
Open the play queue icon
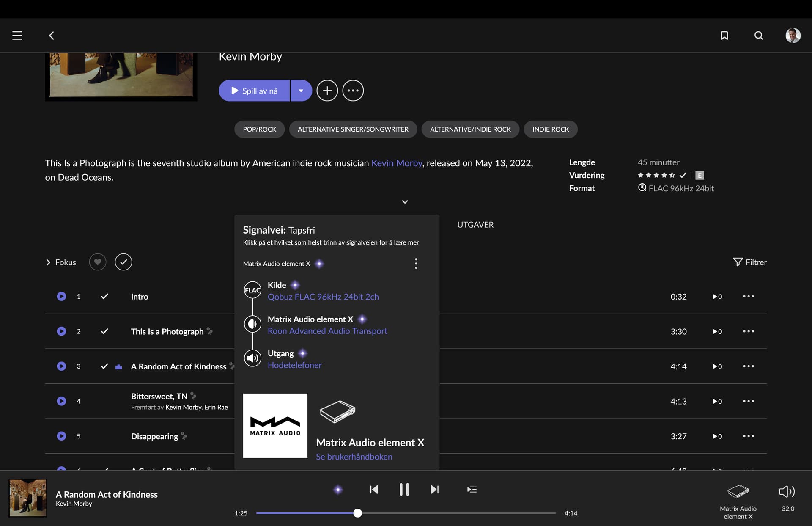pyautogui.click(x=472, y=490)
